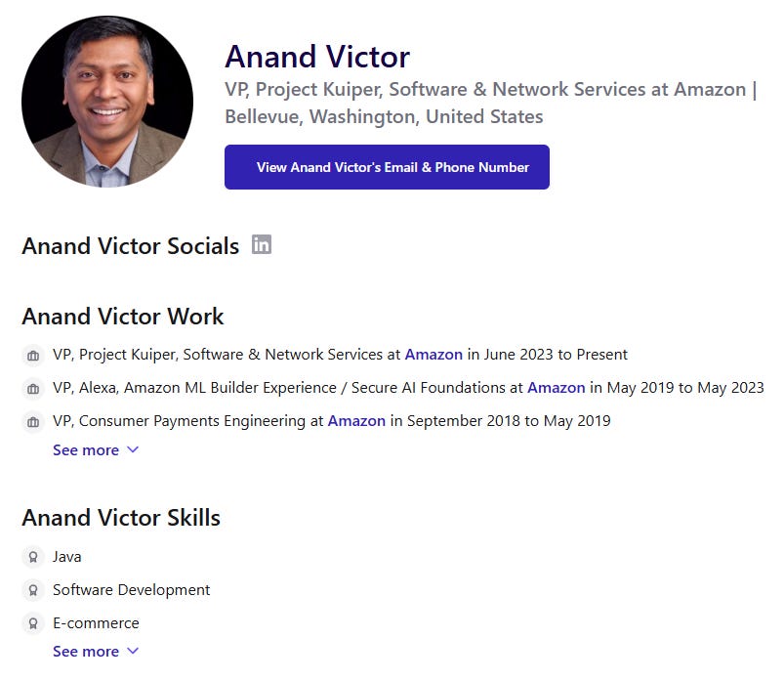Screen dimensions: 784x681
Task: Click badge icon next to Software Development
Action: coord(33,590)
